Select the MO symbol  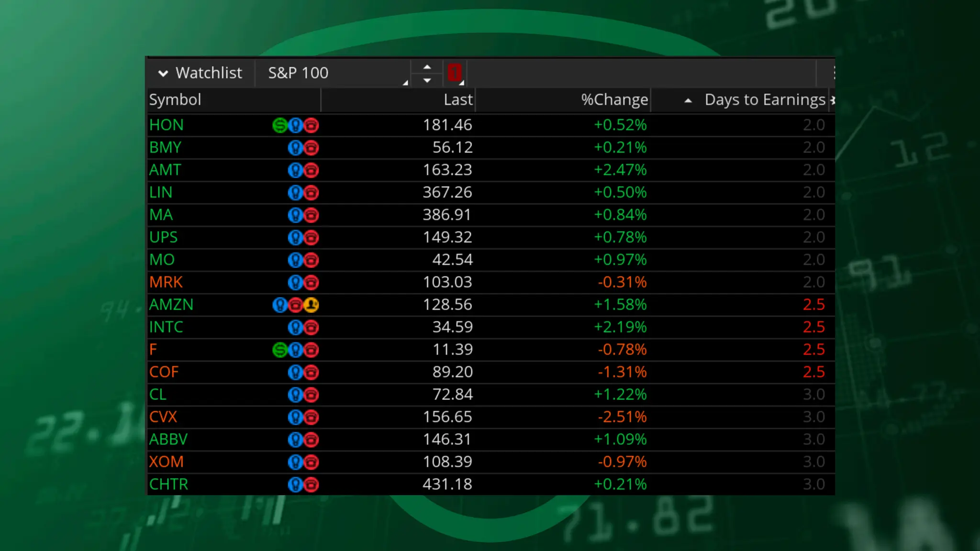click(162, 260)
